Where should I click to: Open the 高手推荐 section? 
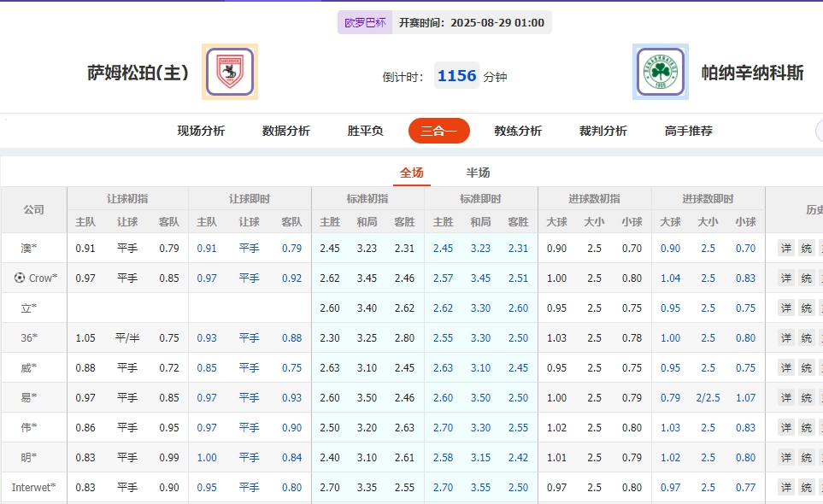[689, 131]
